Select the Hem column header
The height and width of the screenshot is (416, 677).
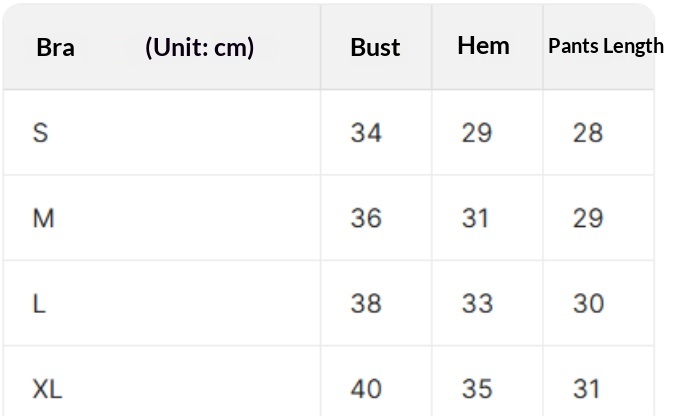(x=483, y=45)
